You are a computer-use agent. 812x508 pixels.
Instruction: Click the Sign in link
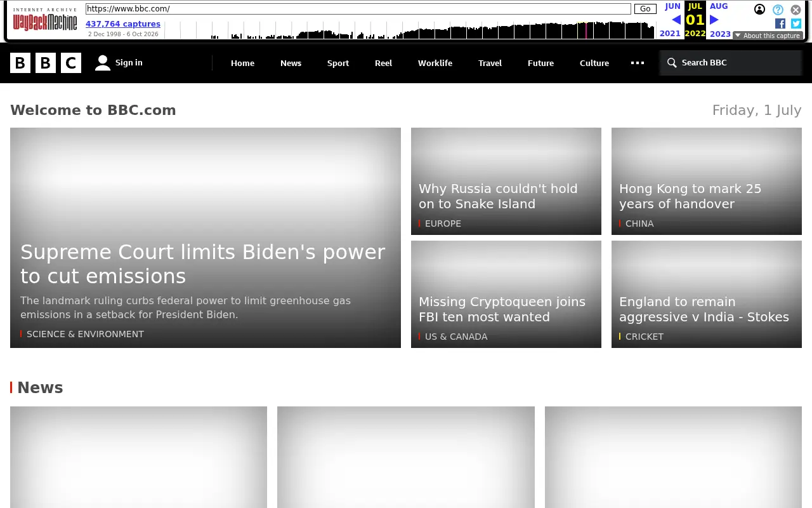(x=129, y=62)
